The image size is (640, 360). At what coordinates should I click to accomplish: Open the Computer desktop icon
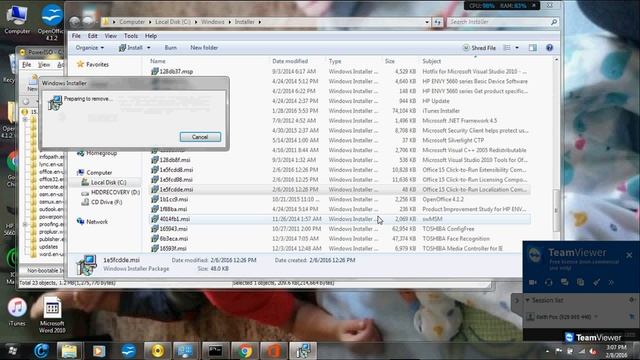pyautogui.click(x=17, y=20)
